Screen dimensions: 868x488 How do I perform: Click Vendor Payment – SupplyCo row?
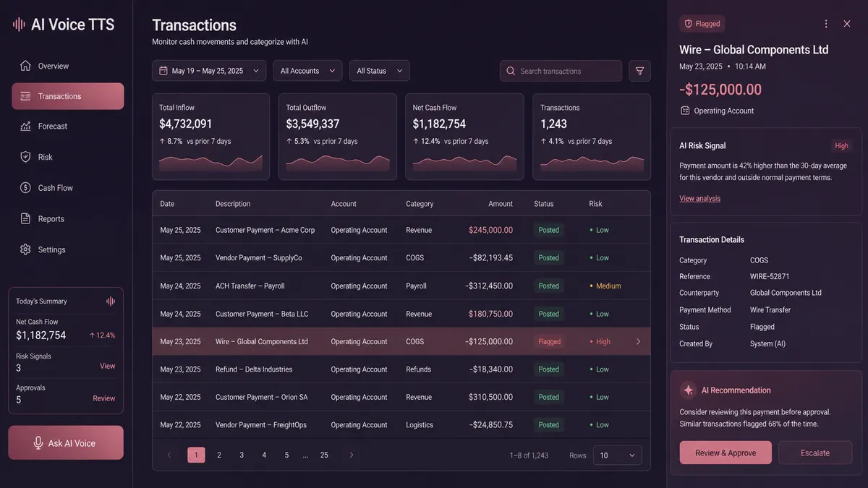pos(401,257)
